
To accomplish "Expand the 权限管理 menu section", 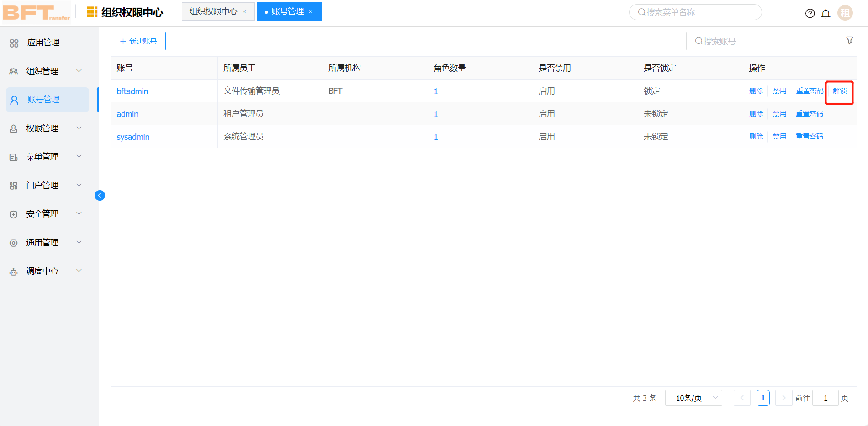I will (x=42, y=128).
